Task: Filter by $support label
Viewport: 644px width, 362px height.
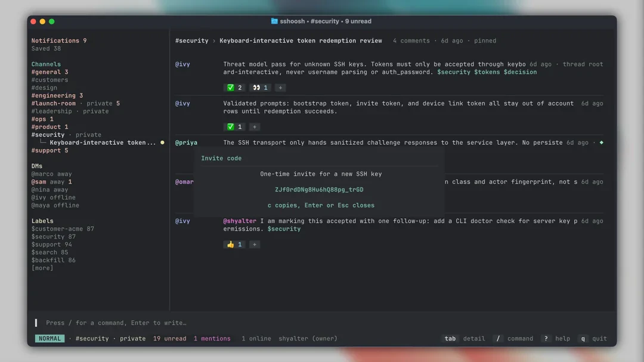Action: click(52, 245)
